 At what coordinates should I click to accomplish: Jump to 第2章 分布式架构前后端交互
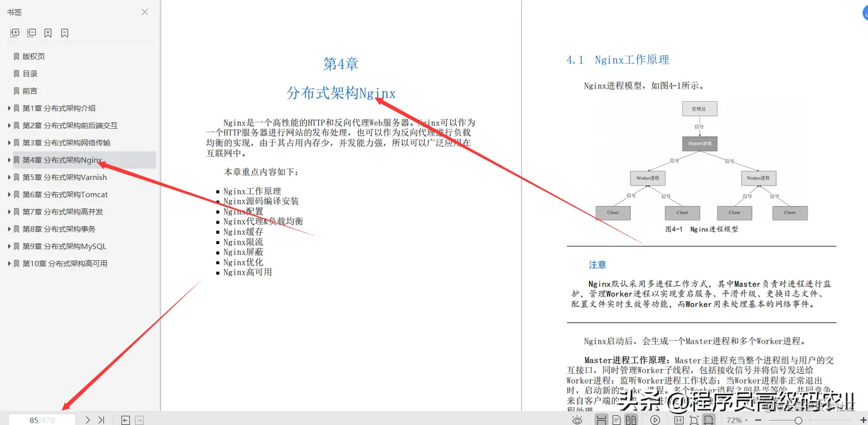click(70, 125)
